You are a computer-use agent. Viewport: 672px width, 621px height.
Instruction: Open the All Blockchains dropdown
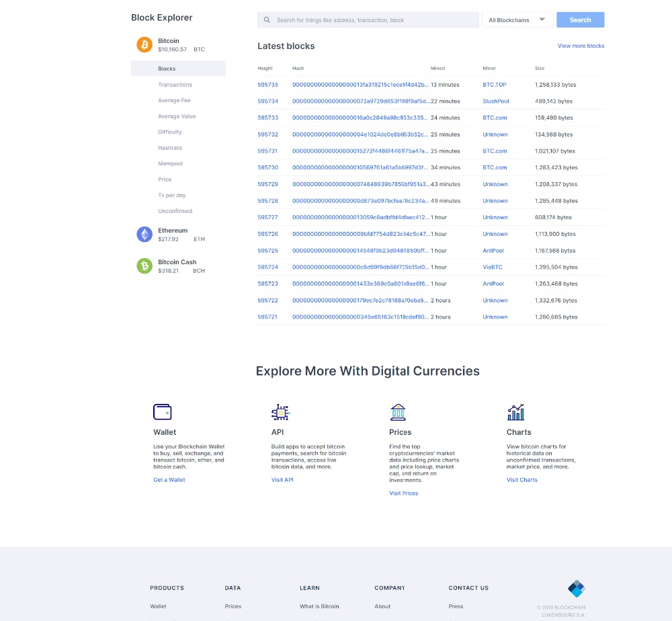[517, 19]
